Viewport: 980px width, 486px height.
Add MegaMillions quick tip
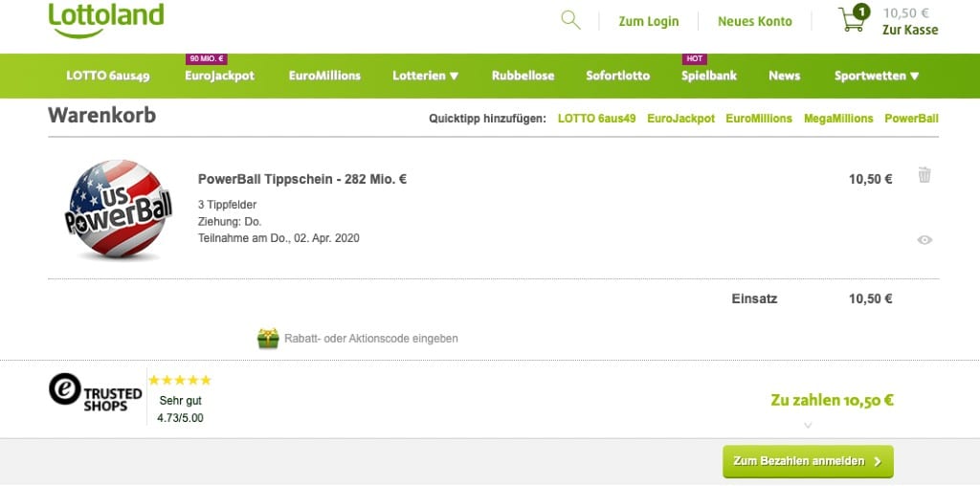click(x=838, y=119)
